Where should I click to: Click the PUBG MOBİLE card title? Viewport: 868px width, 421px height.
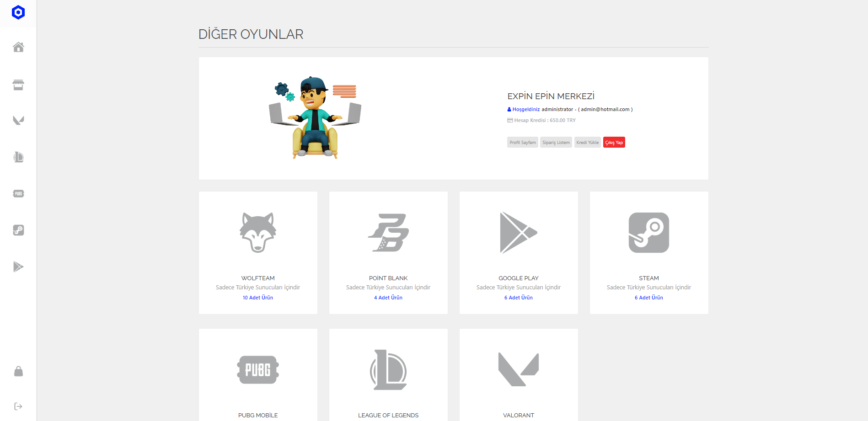[258, 415]
